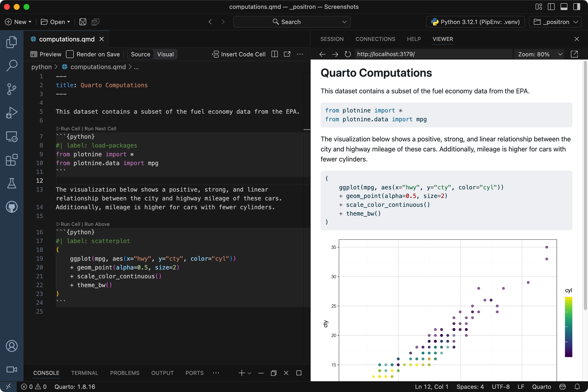This screenshot has width=588, height=392.
Task: Open the Testing flask view
Action: pyautogui.click(x=12, y=183)
